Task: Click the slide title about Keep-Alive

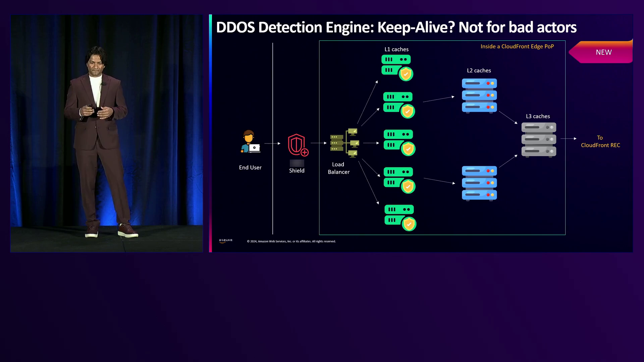Action: [396, 27]
